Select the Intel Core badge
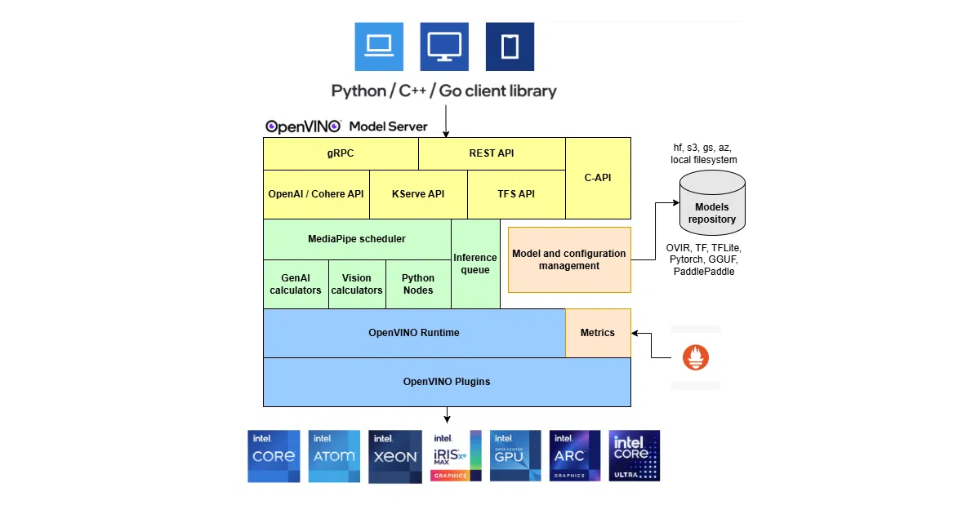This screenshot has width=980, height=514. pyautogui.click(x=274, y=456)
